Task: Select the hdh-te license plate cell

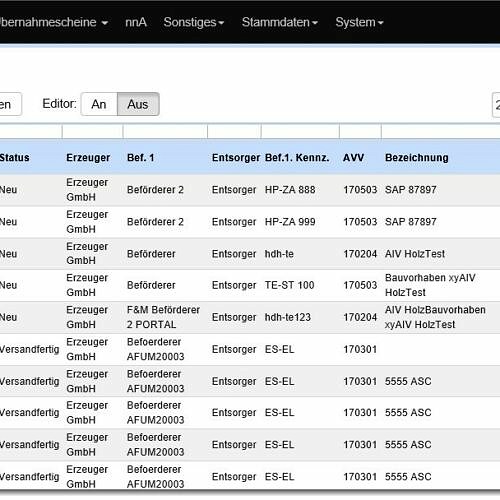Action: [x=279, y=254]
